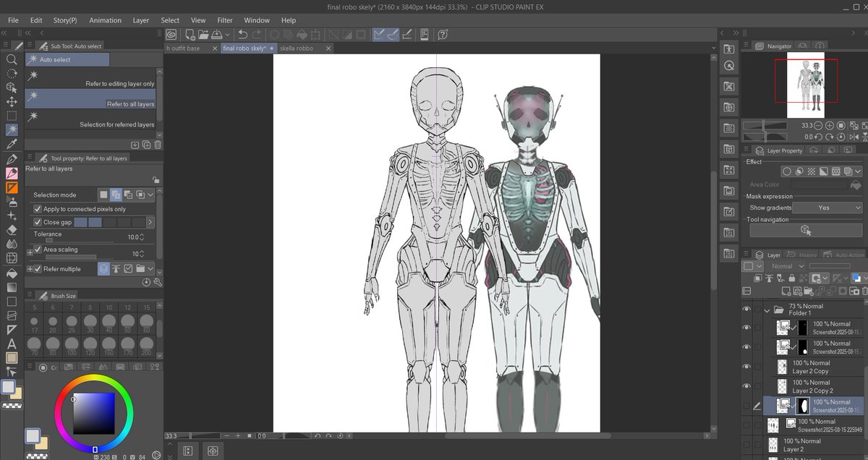Viewport: 868px width, 460px height.
Task: Open the File menu
Action: (x=13, y=20)
